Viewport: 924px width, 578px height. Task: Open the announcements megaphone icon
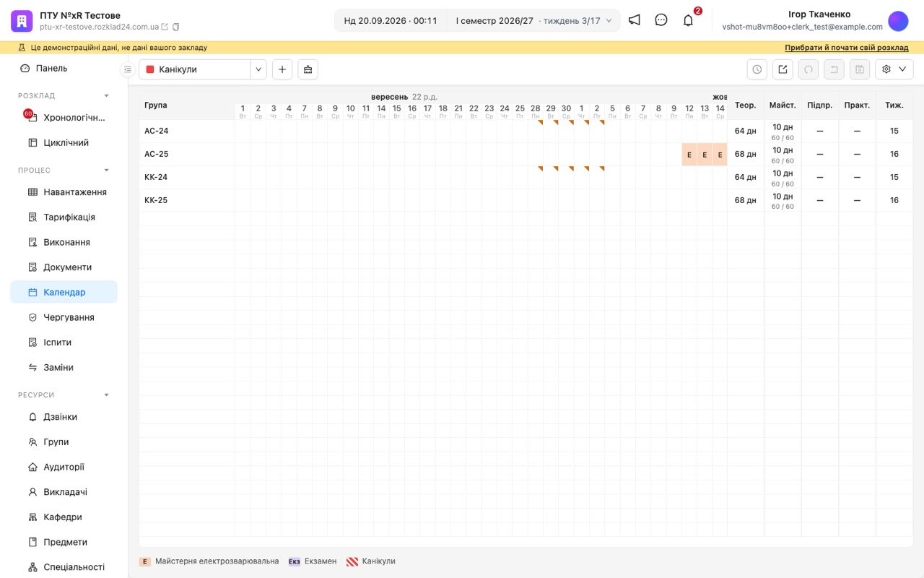click(x=634, y=20)
